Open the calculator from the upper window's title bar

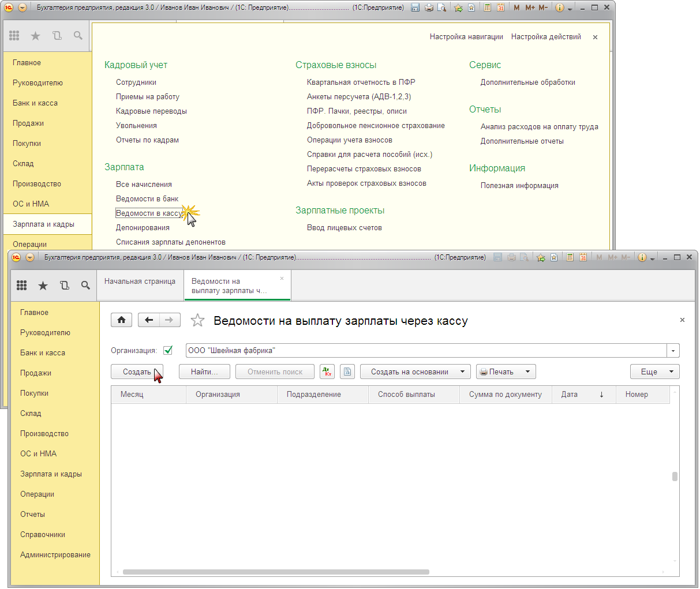point(488,8)
